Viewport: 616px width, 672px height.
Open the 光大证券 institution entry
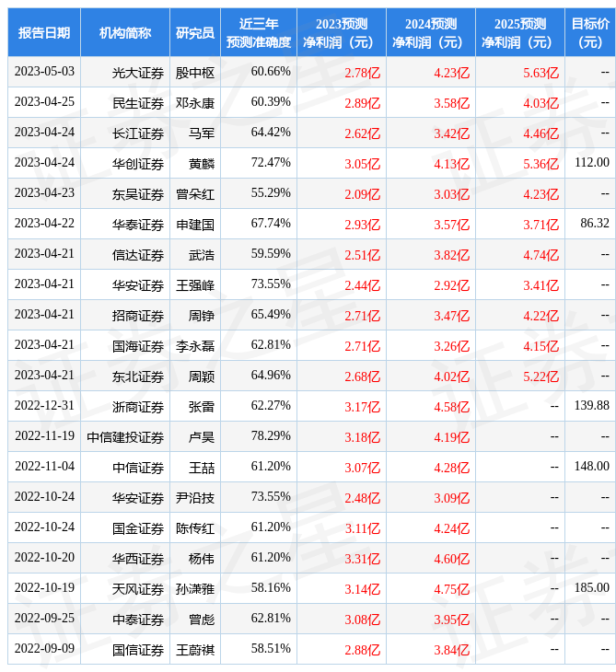coord(138,73)
